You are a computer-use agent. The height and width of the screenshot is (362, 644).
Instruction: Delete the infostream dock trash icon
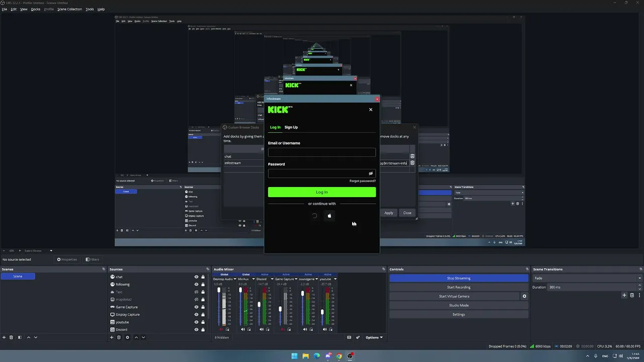coord(412,163)
